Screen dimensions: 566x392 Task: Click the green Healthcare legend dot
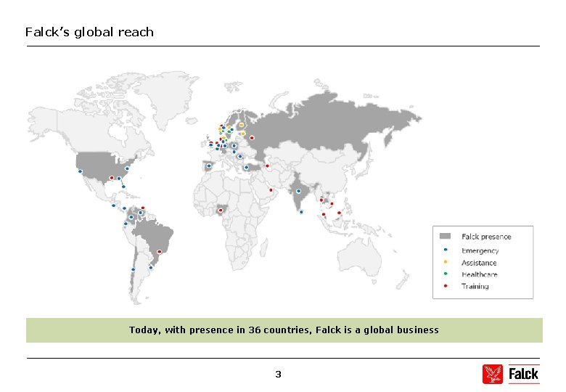[446, 274]
